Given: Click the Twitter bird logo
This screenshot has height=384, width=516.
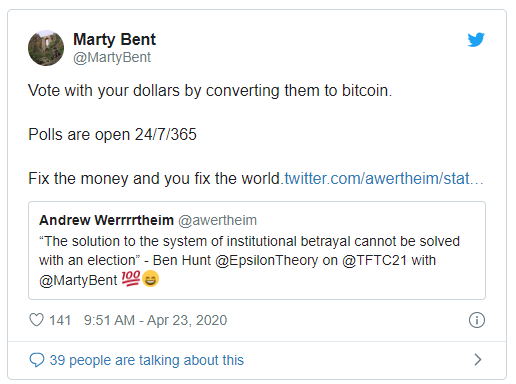Looking at the screenshot, I should tap(476, 40).
